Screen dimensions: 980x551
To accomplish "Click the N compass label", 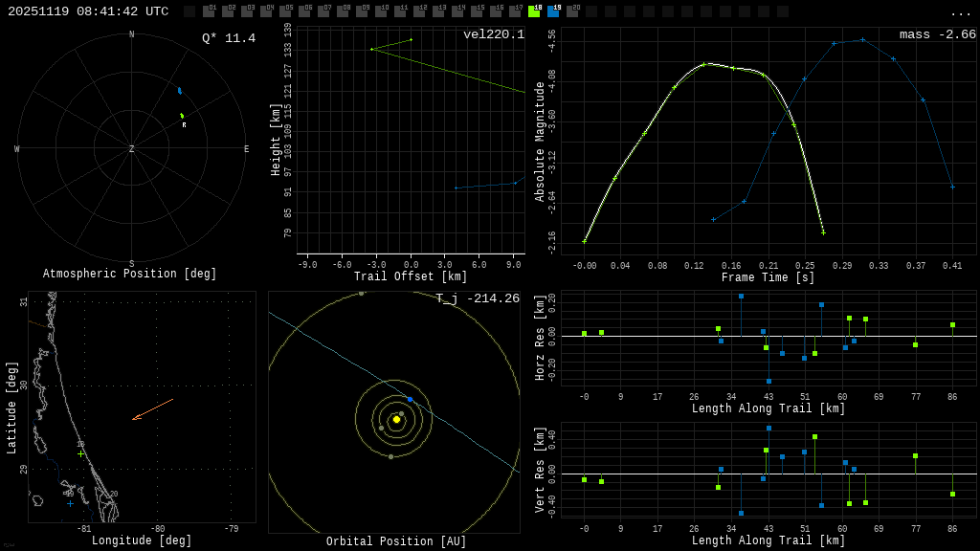I will click(131, 34).
